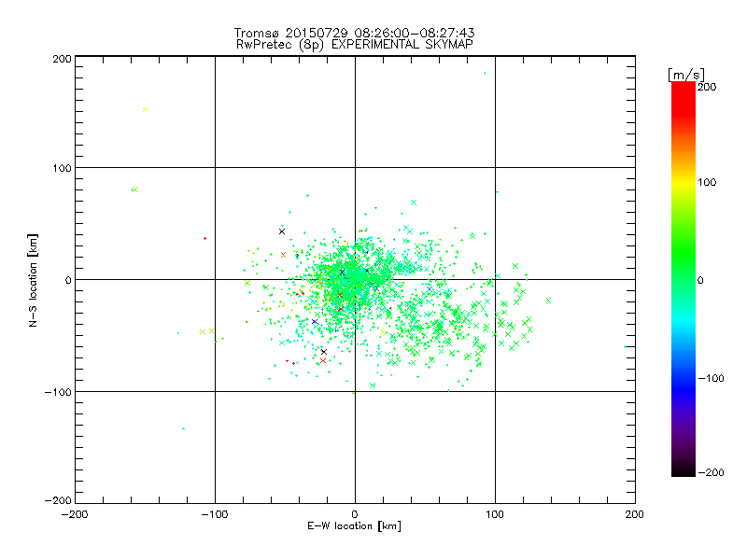Click y-axis tick label '100'
Viewport: 747px width, 560px height.
pos(62,168)
